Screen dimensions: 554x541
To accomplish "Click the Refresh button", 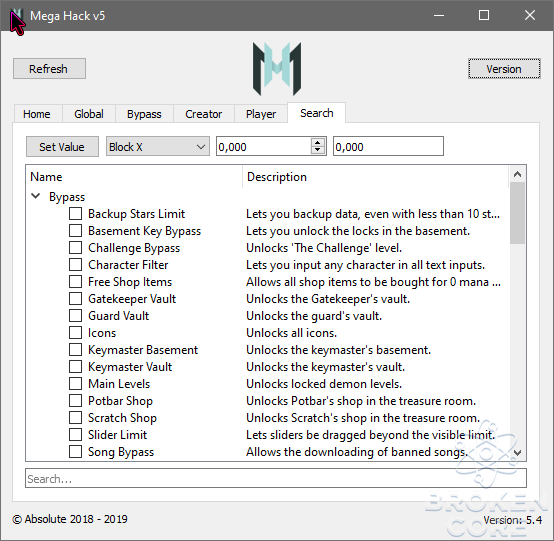I will click(49, 69).
